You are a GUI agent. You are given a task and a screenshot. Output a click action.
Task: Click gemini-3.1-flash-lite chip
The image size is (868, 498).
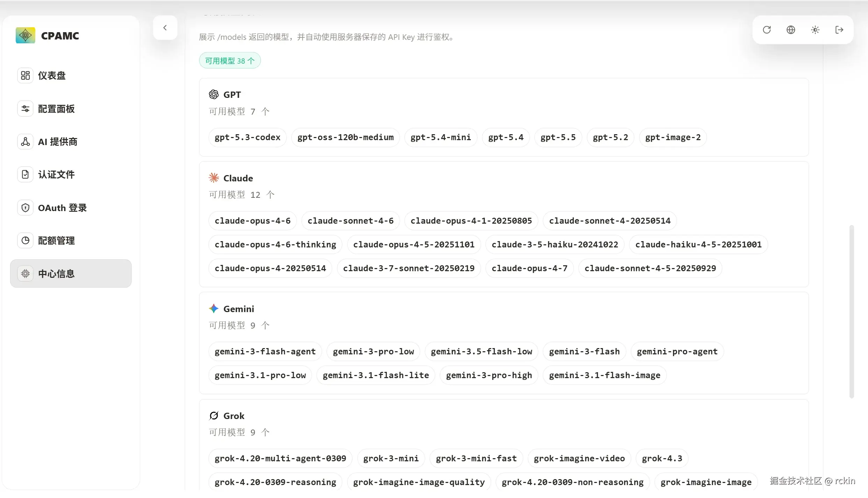click(376, 375)
